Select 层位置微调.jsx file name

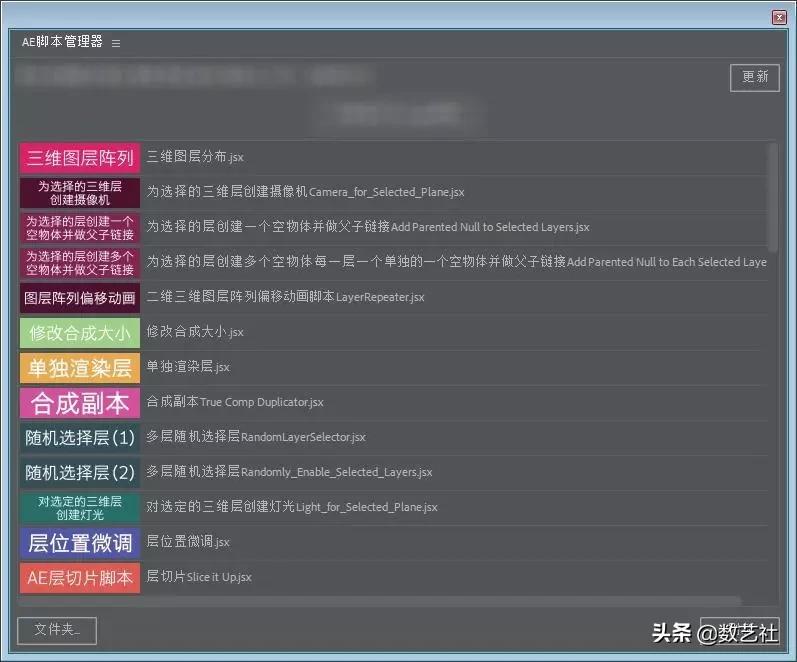coord(188,541)
